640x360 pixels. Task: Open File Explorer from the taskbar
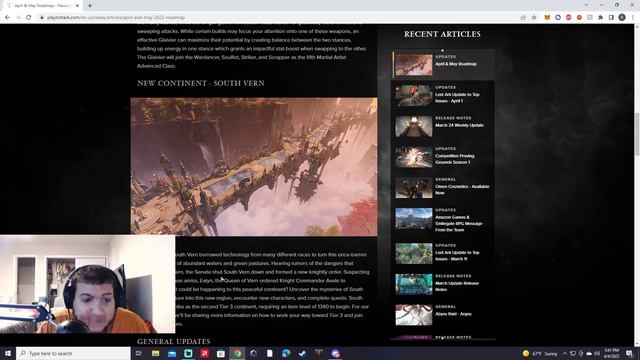pos(156,353)
